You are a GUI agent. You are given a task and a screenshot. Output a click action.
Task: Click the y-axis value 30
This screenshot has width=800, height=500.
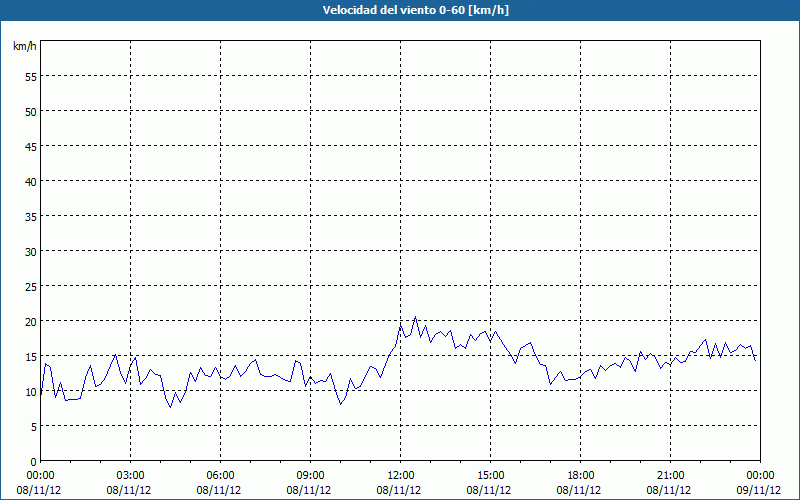(x=31, y=252)
